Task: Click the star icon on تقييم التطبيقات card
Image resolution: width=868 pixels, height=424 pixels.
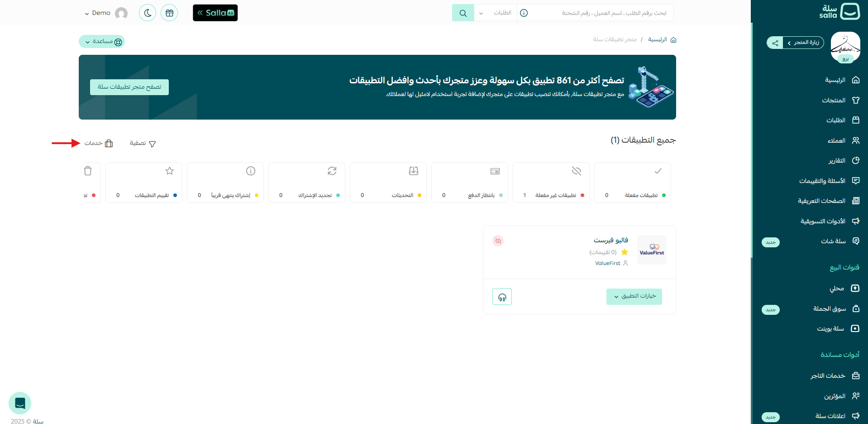Action: 169,171
